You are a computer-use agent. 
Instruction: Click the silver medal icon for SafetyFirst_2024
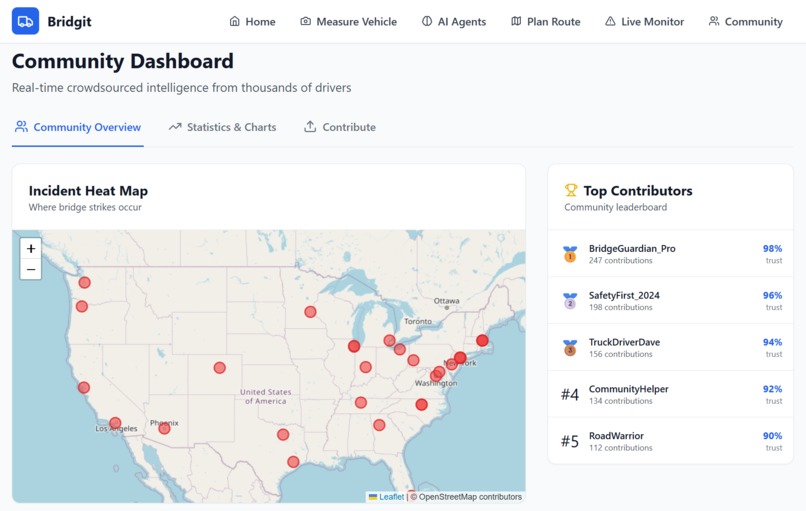570,301
